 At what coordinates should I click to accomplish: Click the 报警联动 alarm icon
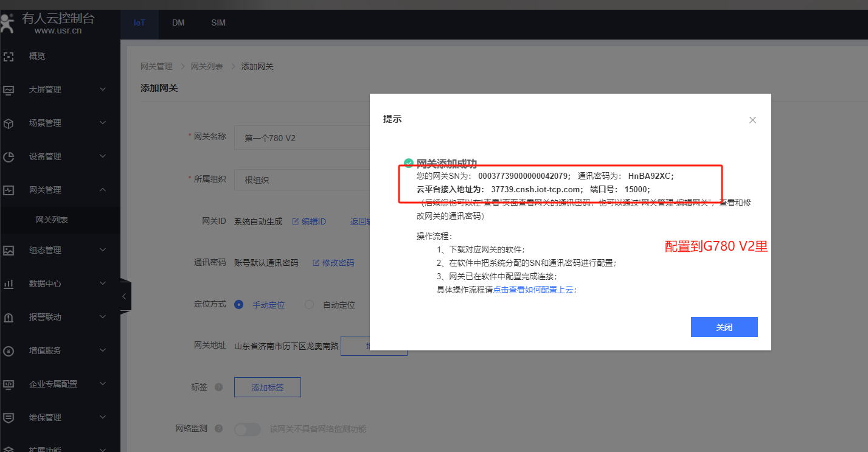coord(9,317)
